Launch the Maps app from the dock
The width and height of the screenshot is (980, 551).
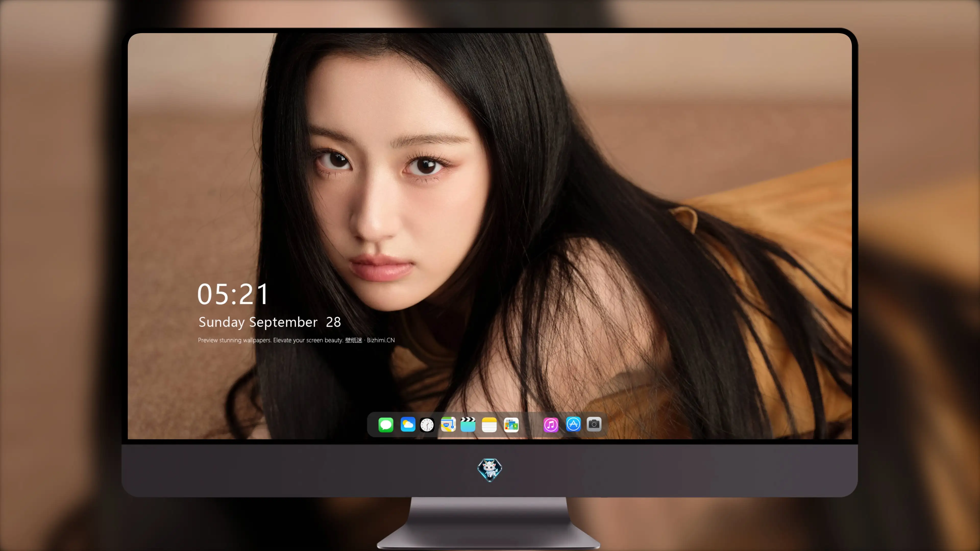[x=448, y=424]
